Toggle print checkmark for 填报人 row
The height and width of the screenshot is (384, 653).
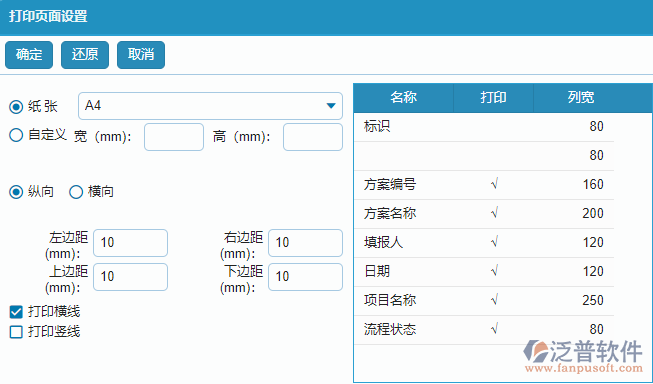tap(494, 242)
